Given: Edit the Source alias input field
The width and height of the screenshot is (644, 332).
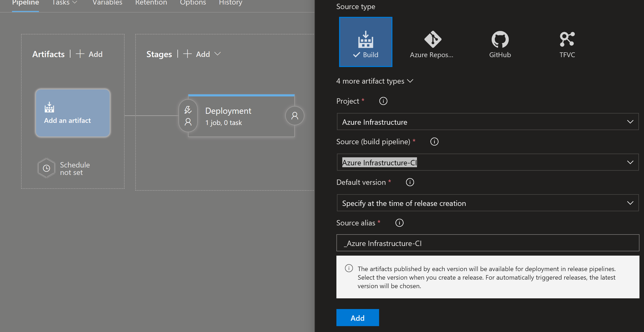Looking at the screenshot, I should (x=488, y=243).
